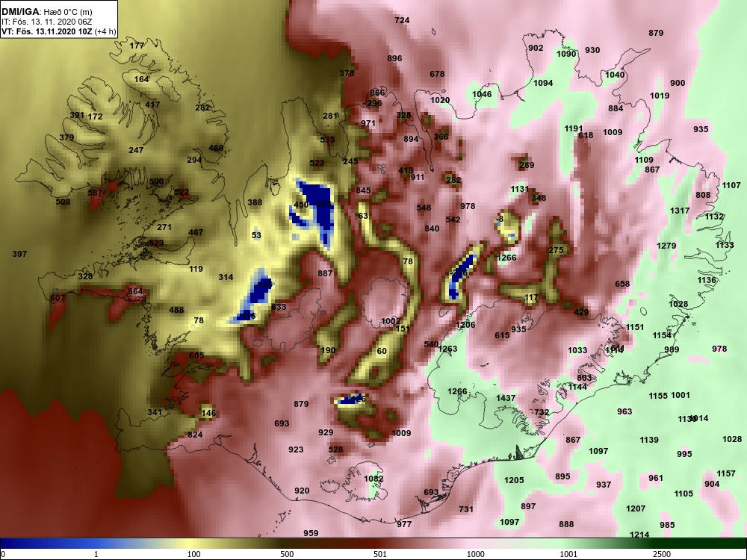Viewport: 747px width, 560px height.
Task: Click the map value '1214'
Action: 639,535
